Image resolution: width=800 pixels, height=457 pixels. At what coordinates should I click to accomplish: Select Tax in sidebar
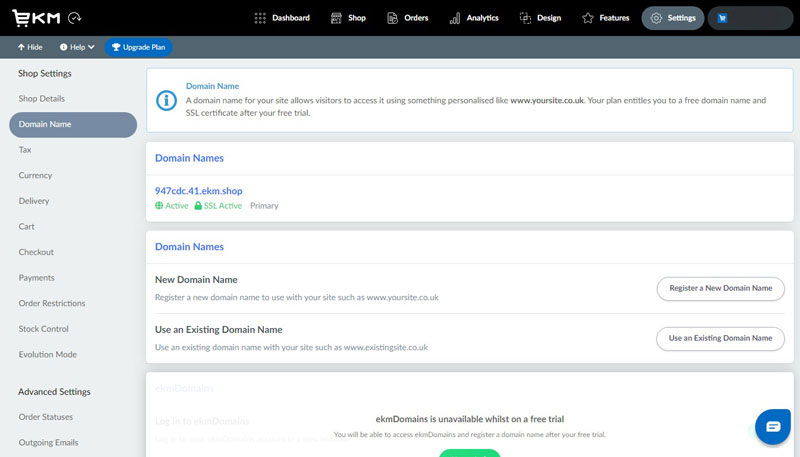coord(25,150)
